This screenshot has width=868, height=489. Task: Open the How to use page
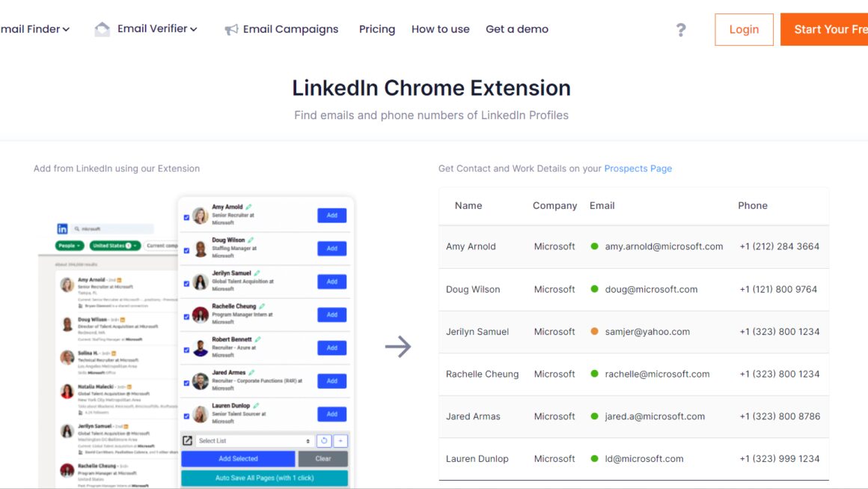pyautogui.click(x=440, y=29)
